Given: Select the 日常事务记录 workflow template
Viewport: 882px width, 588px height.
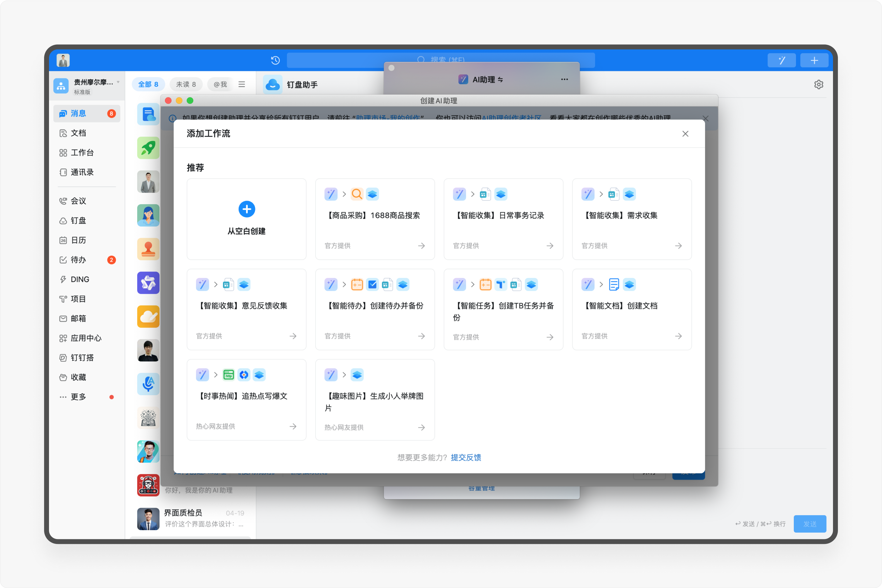Looking at the screenshot, I should tap(503, 219).
